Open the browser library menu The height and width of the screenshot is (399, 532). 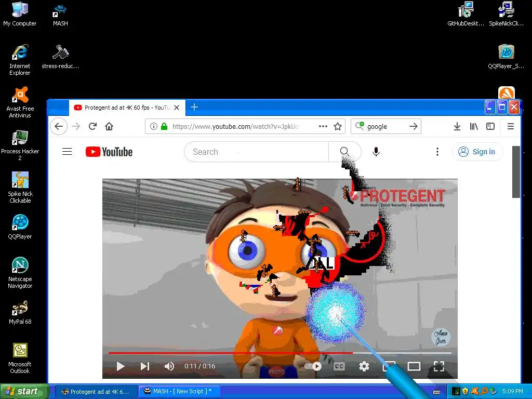click(x=474, y=127)
